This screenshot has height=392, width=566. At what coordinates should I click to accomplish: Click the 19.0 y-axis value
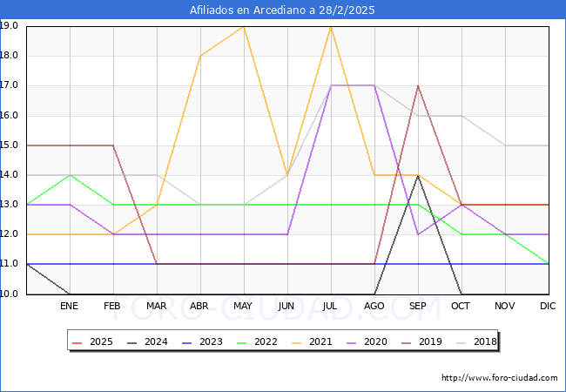tap(9, 25)
